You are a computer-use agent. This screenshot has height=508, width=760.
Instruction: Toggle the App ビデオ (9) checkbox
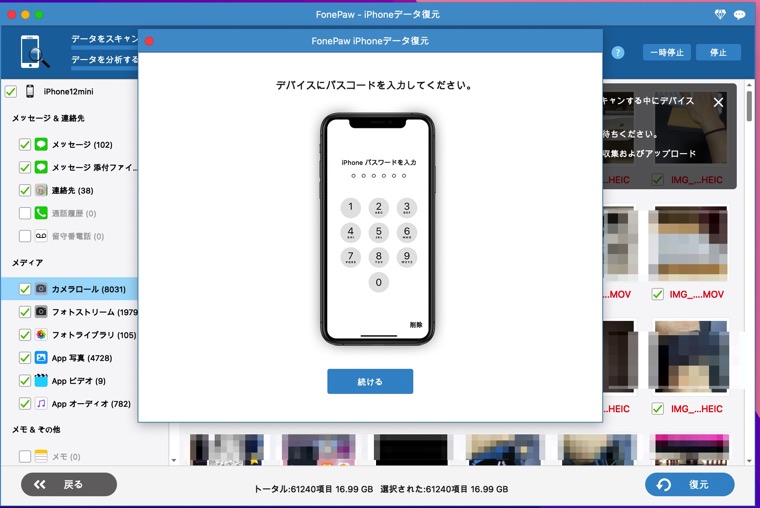tap(25, 381)
